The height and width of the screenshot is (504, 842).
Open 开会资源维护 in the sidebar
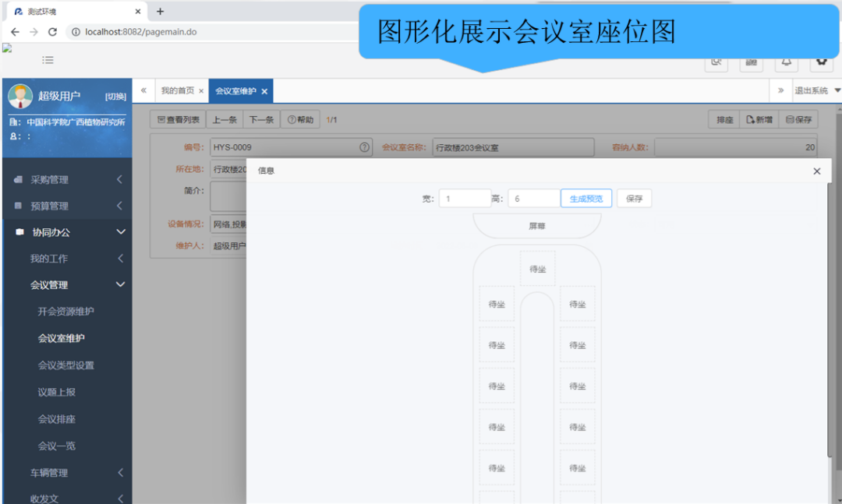pos(65,312)
